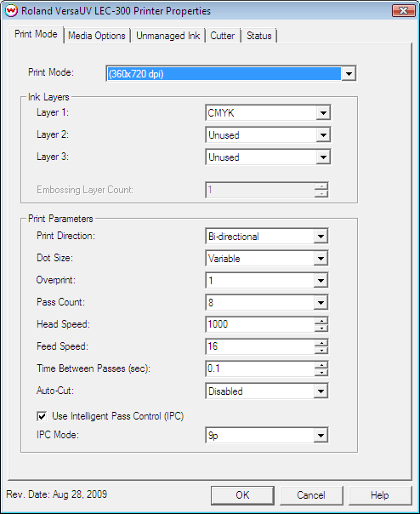
Task: Click the Cancel button
Action: point(311,495)
